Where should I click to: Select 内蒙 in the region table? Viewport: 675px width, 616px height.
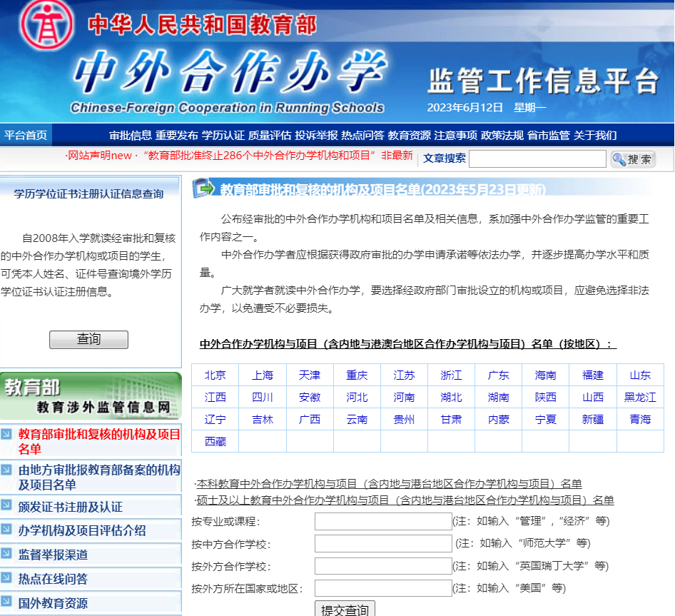coord(499,420)
